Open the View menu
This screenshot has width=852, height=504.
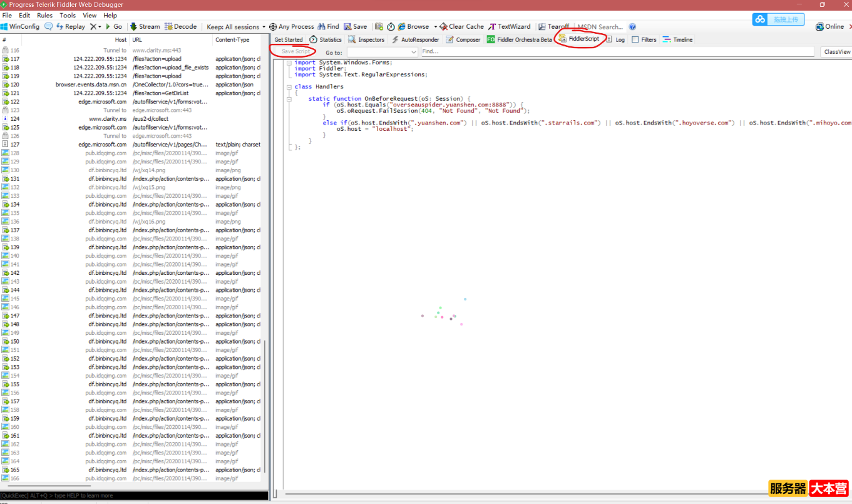click(90, 15)
